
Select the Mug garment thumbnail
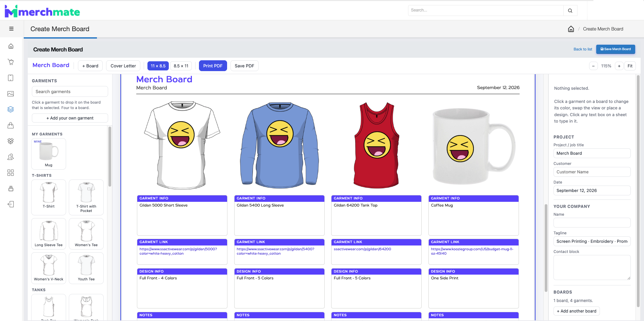(48, 154)
